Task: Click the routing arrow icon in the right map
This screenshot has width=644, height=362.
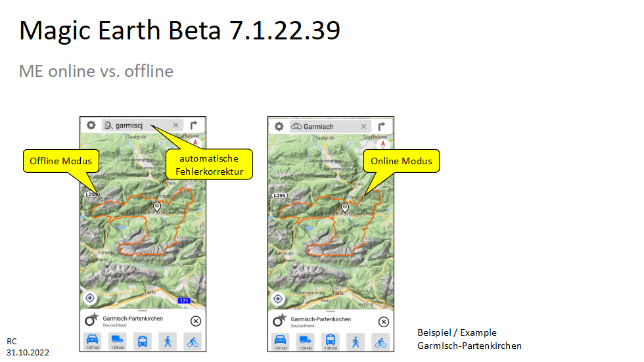Action: [382, 126]
